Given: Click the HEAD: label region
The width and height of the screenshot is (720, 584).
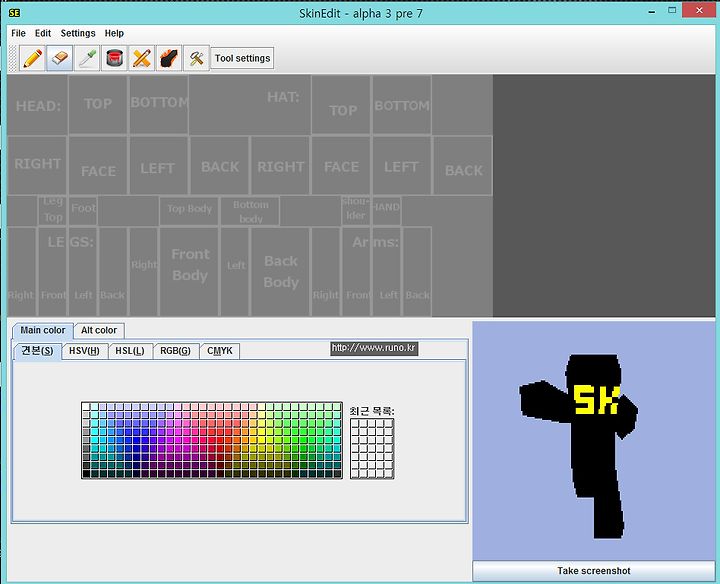Looking at the screenshot, I should click(x=38, y=105).
